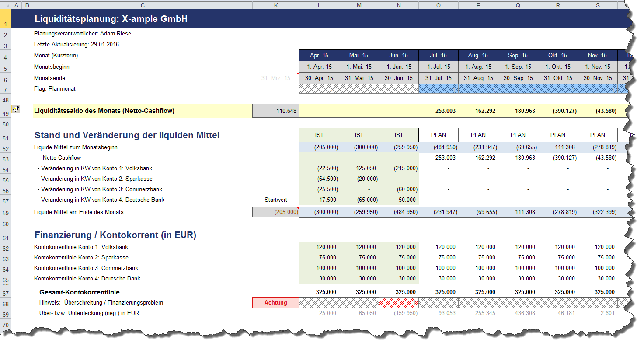Select Sparkasse Kontokorrentlinie 75.000 for Mai

[x=359, y=258]
